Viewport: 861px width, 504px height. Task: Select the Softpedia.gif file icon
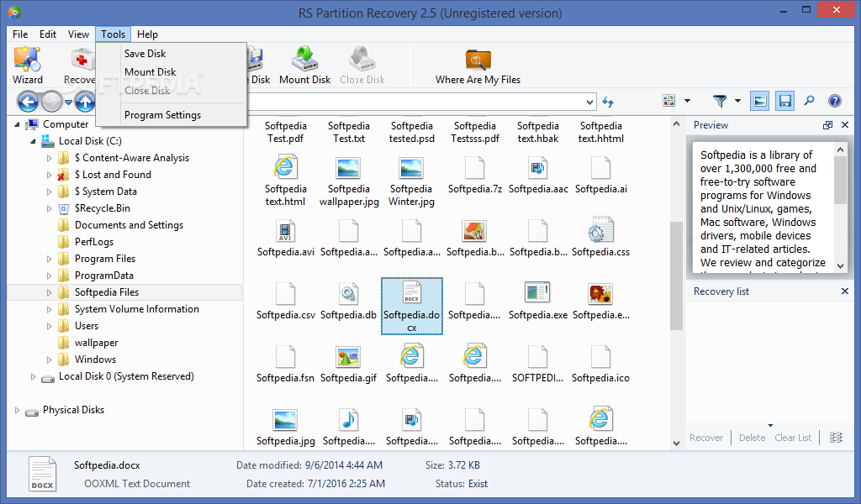pyautogui.click(x=348, y=356)
